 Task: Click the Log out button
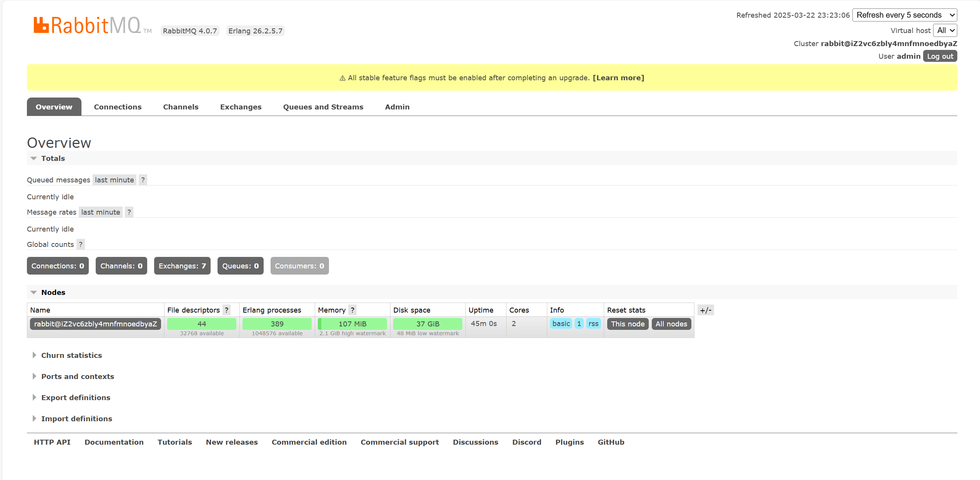(x=940, y=56)
